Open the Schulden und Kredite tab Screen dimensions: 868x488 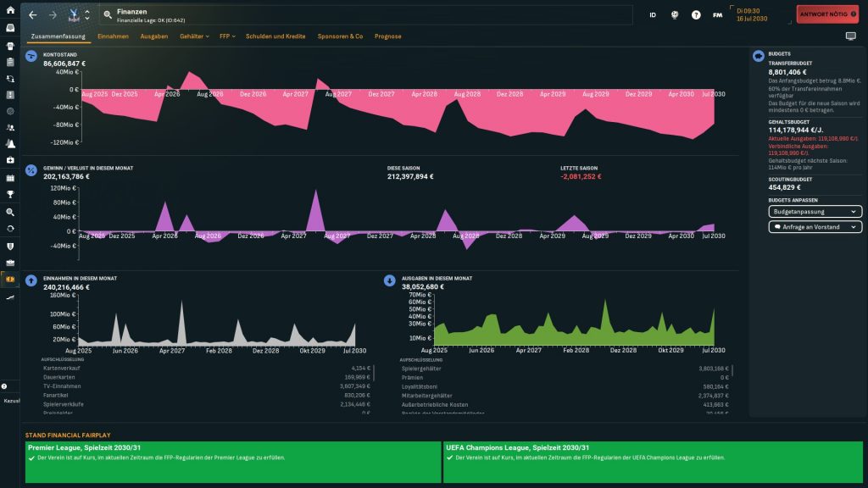tap(276, 36)
